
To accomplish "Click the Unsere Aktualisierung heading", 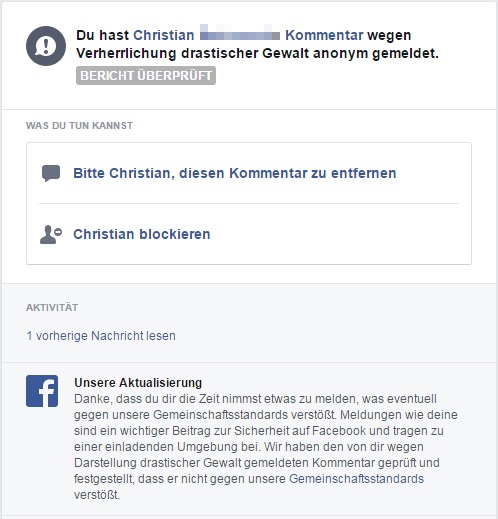I will point(138,383).
